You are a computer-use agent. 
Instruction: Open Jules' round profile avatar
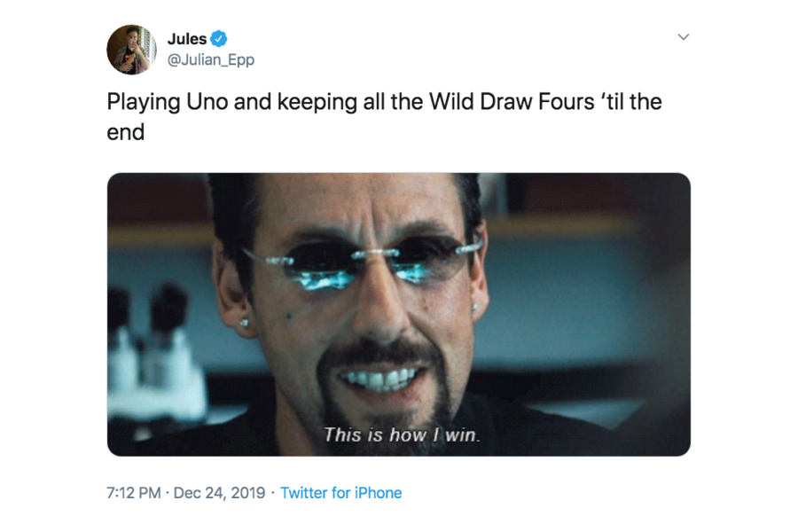132,50
